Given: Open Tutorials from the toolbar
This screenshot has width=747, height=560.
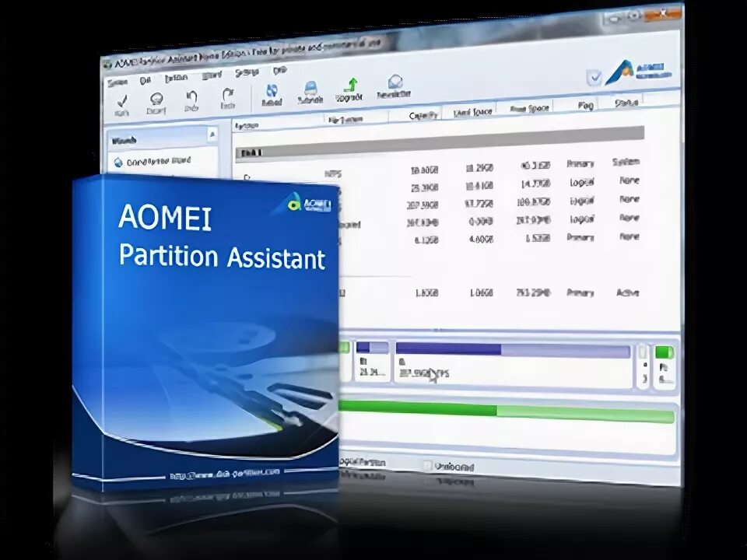Looking at the screenshot, I should coord(310,92).
